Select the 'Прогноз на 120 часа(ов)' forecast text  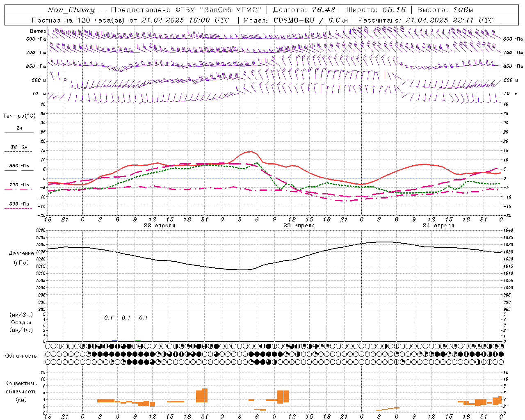click(x=79, y=20)
